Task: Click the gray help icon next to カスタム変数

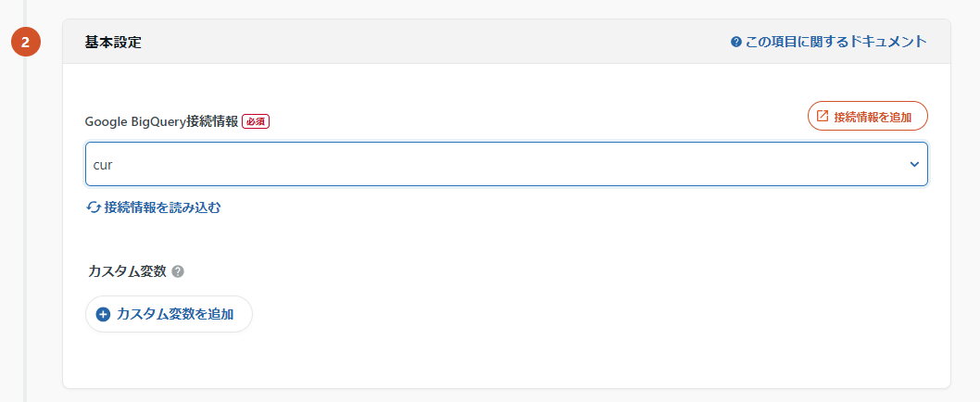Action: pyautogui.click(x=178, y=271)
